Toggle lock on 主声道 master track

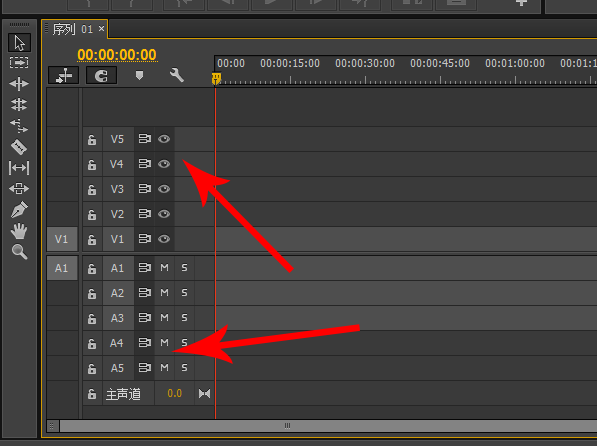coord(92,394)
